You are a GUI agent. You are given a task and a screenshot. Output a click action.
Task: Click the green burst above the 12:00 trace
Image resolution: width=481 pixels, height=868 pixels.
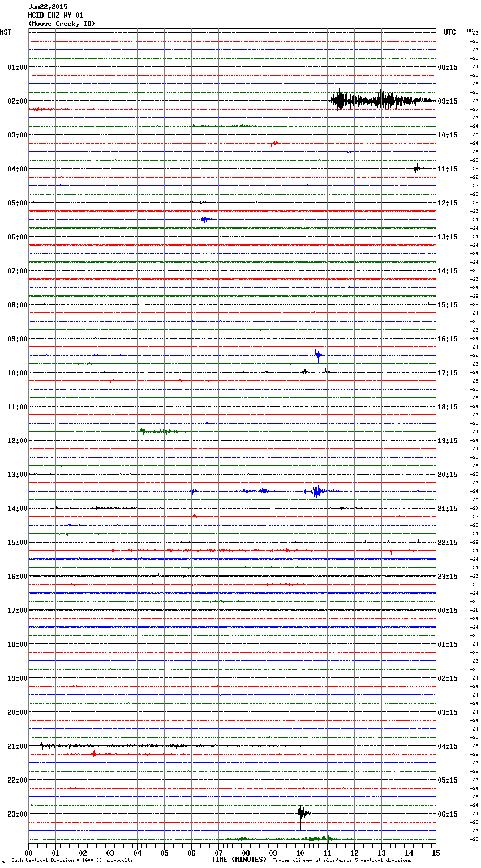[x=164, y=432]
